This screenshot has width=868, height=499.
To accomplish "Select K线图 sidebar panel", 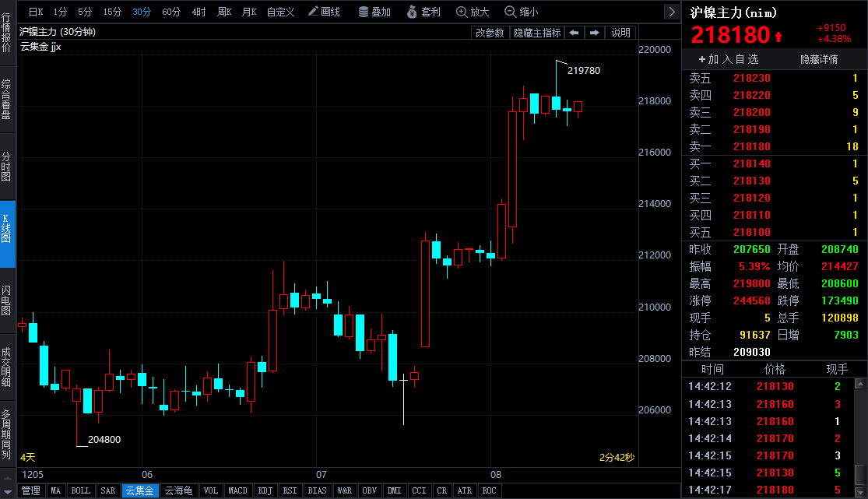I will pos(8,234).
